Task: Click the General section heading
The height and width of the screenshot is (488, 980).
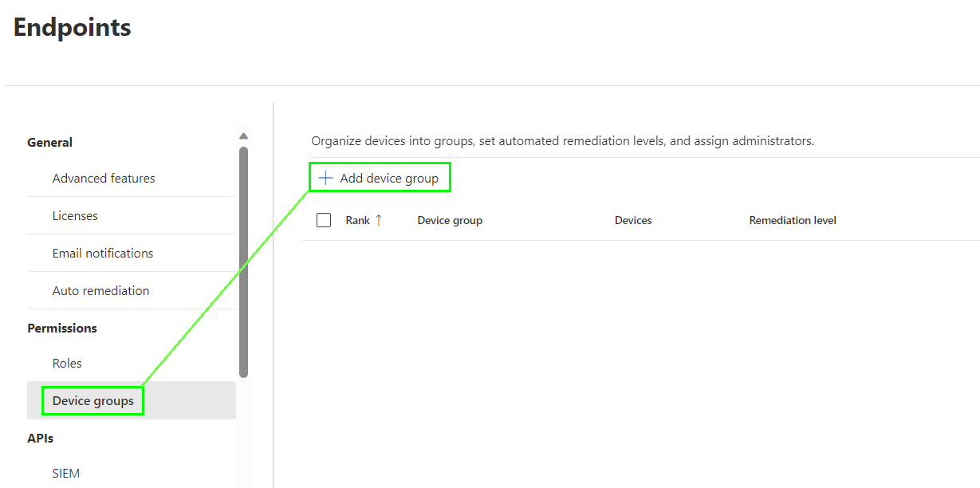Action: [x=49, y=143]
